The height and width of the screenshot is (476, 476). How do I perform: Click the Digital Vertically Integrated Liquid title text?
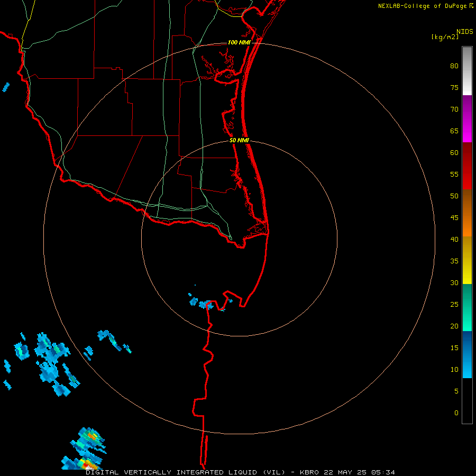186,472
